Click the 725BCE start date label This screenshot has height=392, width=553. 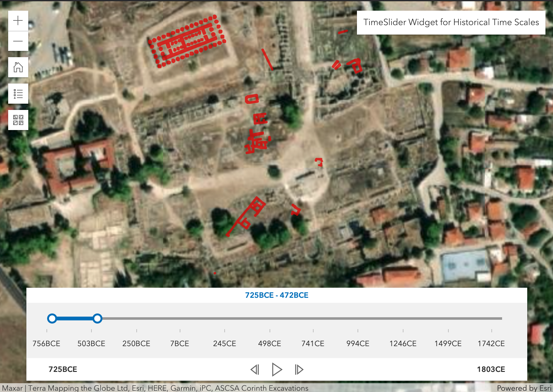point(63,370)
